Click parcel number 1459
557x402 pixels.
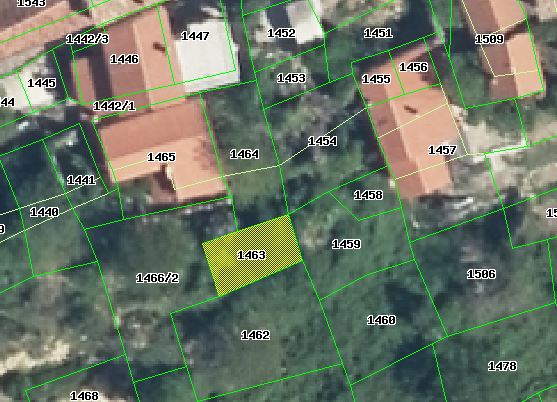(x=346, y=244)
